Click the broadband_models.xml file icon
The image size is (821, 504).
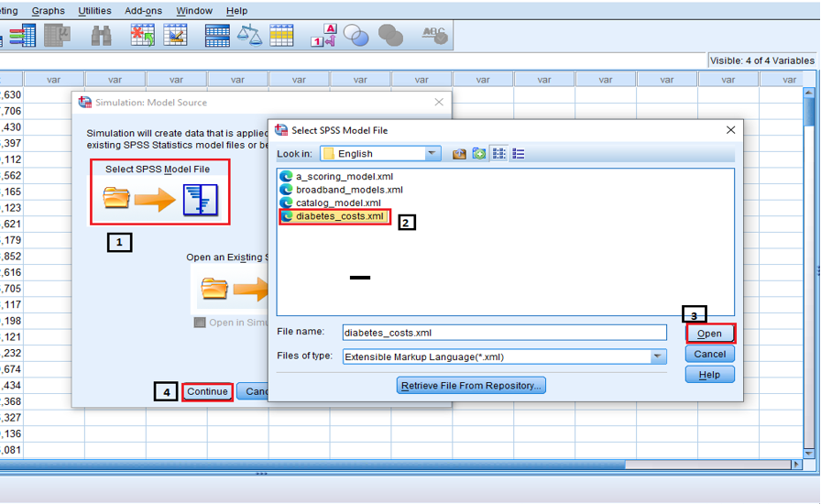[x=286, y=189]
